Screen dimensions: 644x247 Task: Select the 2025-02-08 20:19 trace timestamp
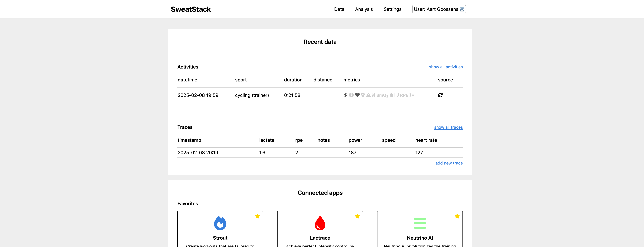[x=198, y=152]
